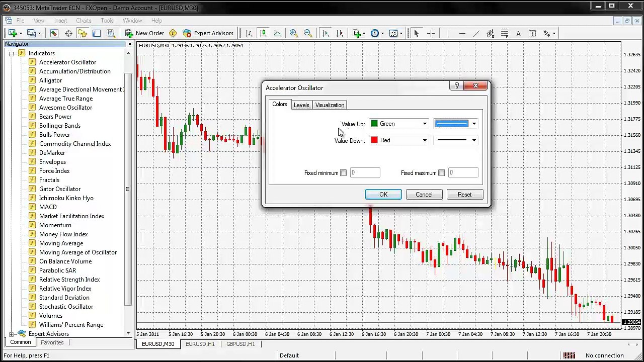Zoom in on the chart
644x362 pixels.
(x=294, y=33)
